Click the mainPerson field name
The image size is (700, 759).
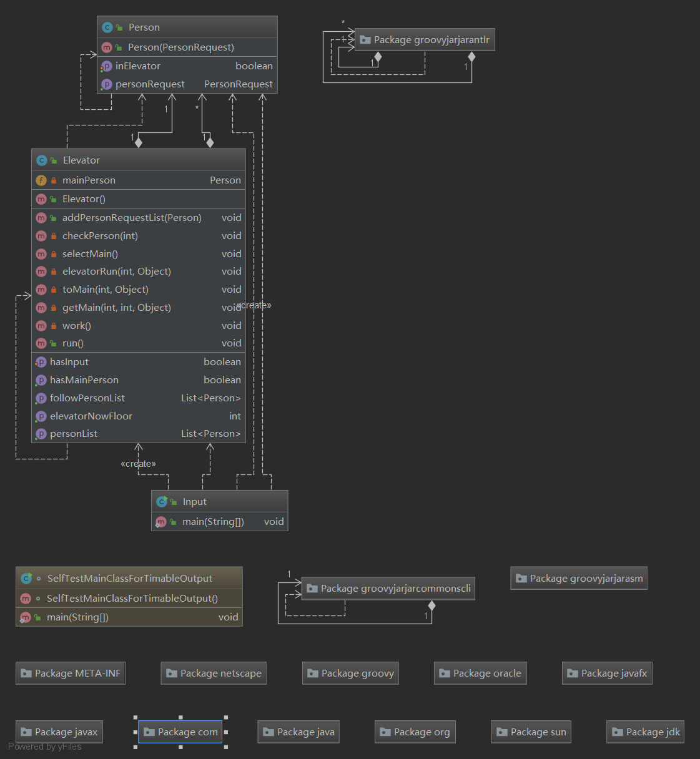coord(89,180)
